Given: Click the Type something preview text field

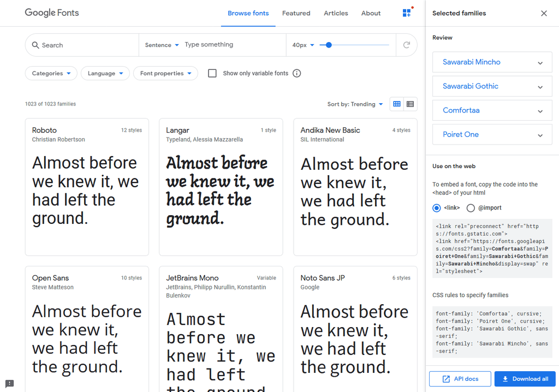Looking at the screenshot, I should [x=234, y=45].
